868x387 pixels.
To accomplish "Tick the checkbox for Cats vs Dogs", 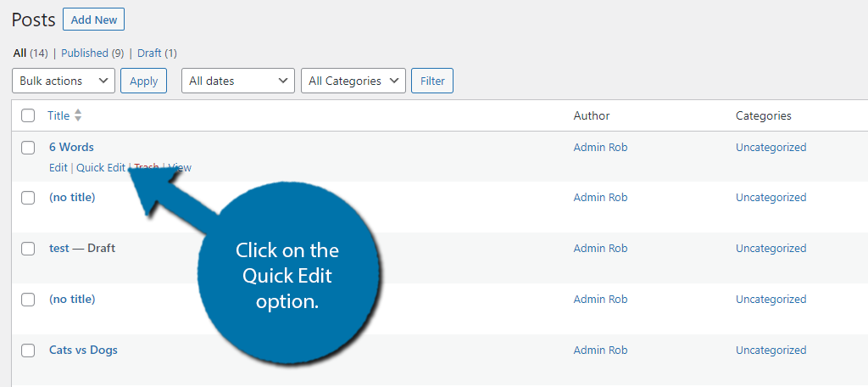I will pos(28,351).
